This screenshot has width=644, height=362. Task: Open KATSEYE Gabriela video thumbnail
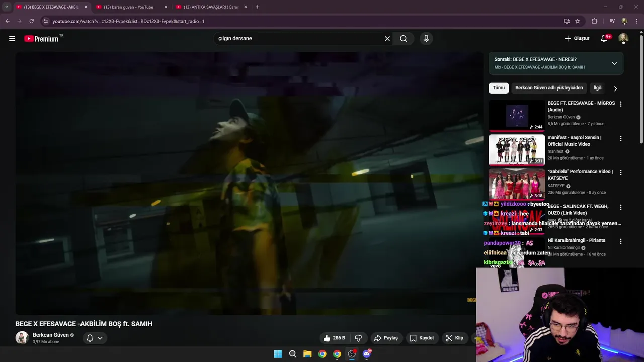tap(517, 185)
